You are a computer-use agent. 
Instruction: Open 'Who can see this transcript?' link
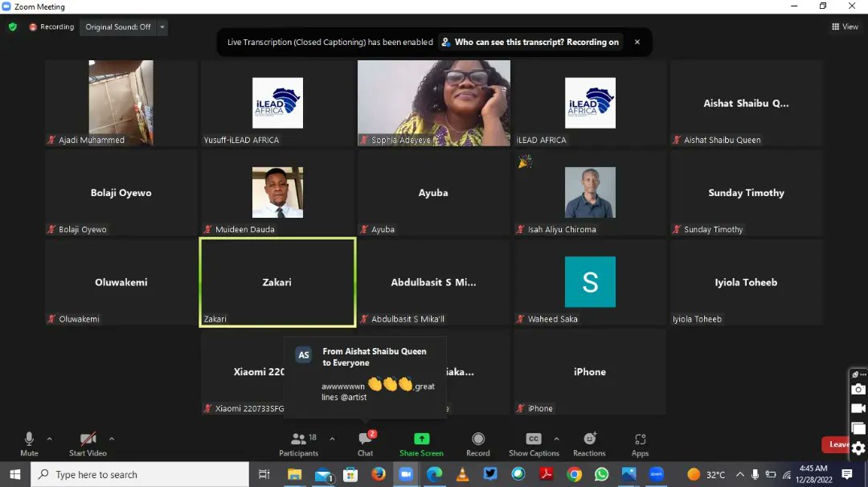click(x=530, y=42)
